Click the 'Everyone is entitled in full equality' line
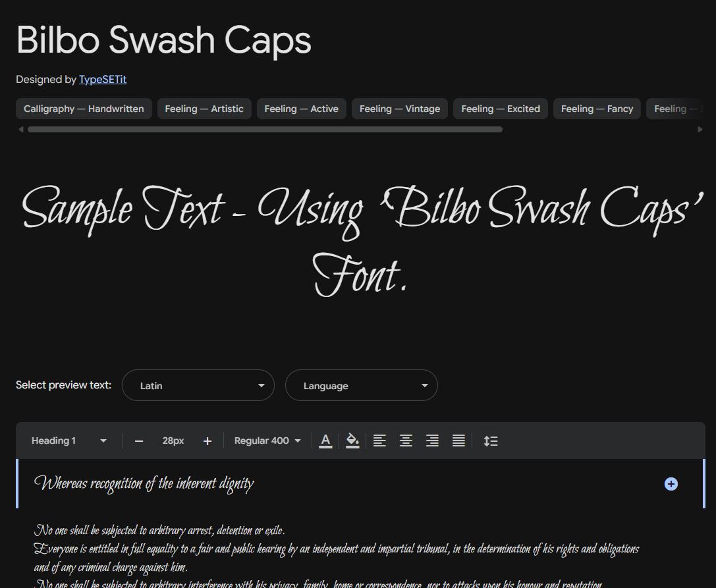Screen dimensions: 716x588 tap(337, 548)
